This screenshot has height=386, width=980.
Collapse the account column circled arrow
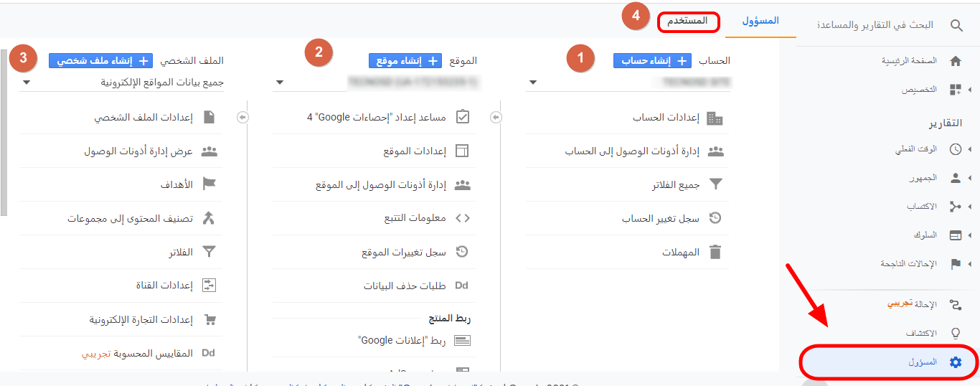[496, 117]
